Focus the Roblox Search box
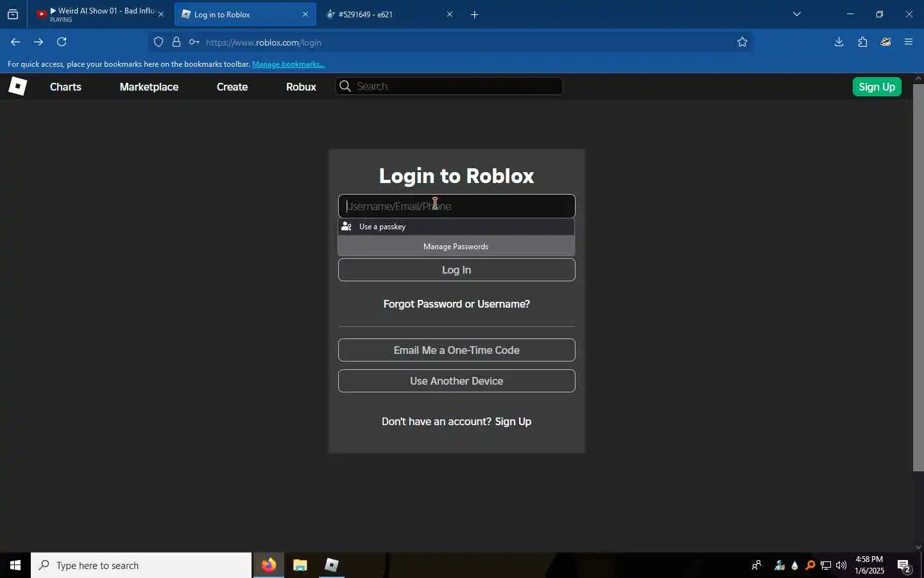The width and height of the screenshot is (924, 578). [x=449, y=86]
